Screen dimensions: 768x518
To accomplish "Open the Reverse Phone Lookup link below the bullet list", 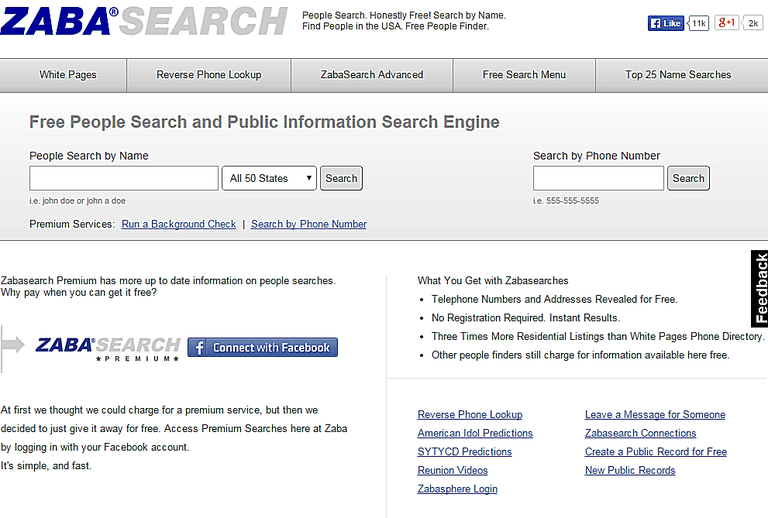I will point(470,415).
